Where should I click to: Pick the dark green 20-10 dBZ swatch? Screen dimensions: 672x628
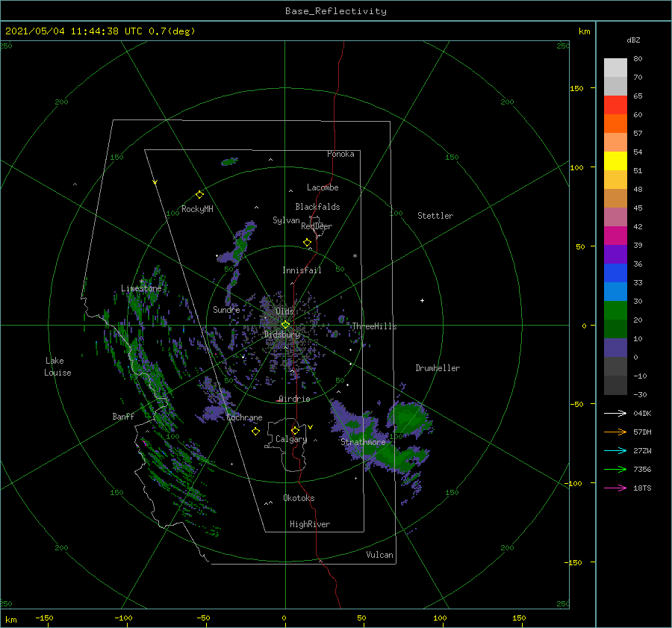[615, 329]
